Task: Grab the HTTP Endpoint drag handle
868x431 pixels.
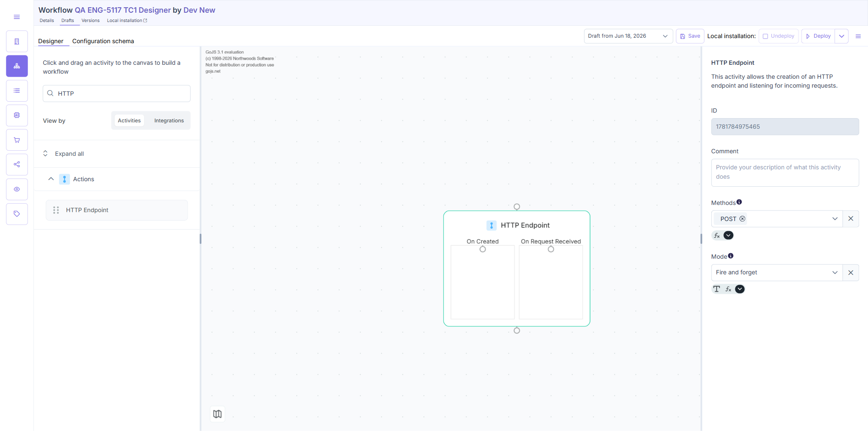Action: pyautogui.click(x=56, y=210)
